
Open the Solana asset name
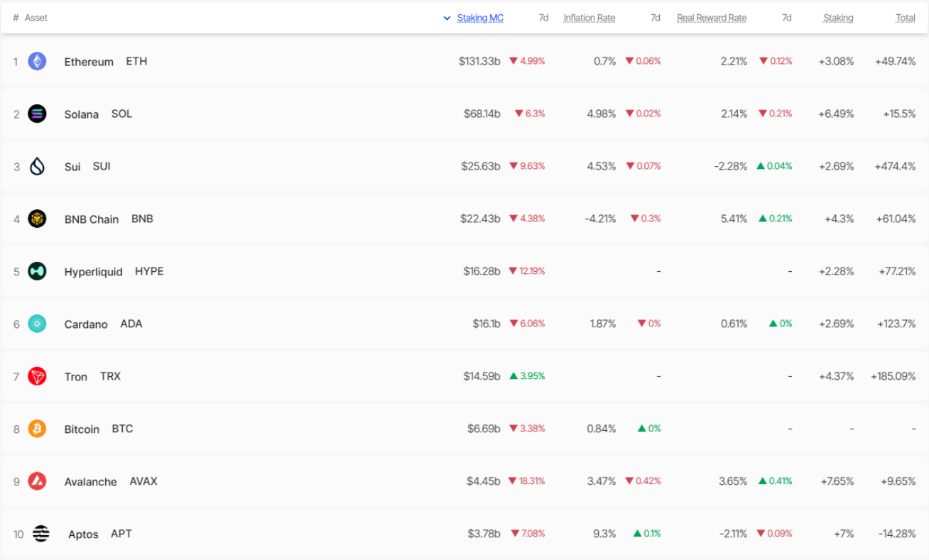point(82,114)
